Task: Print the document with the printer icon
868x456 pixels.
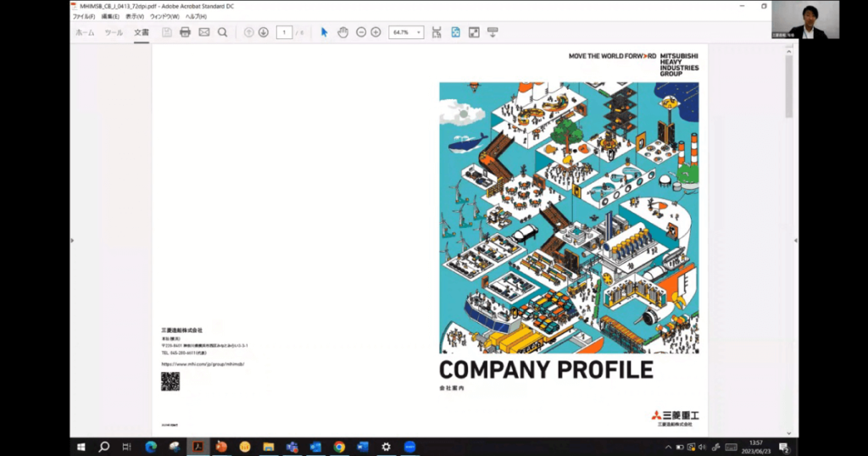Action: coord(185,33)
